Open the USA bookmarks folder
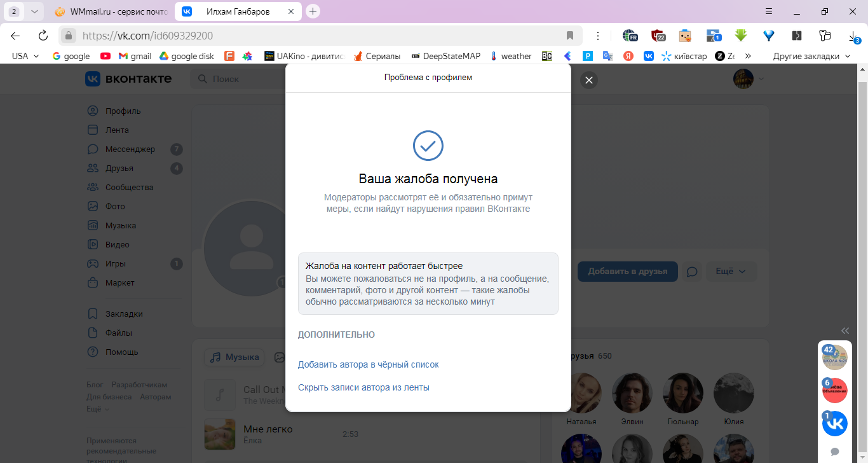The width and height of the screenshot is (868, 463). [25, 56]
